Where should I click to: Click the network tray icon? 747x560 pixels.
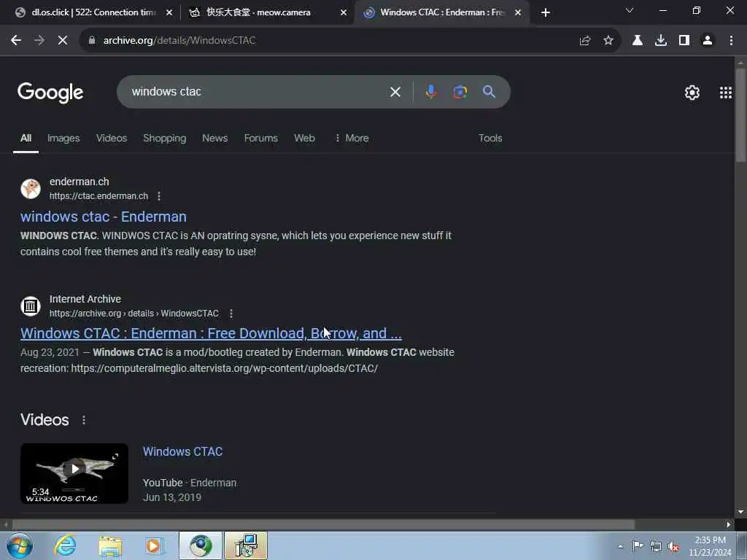click(656, 547)
